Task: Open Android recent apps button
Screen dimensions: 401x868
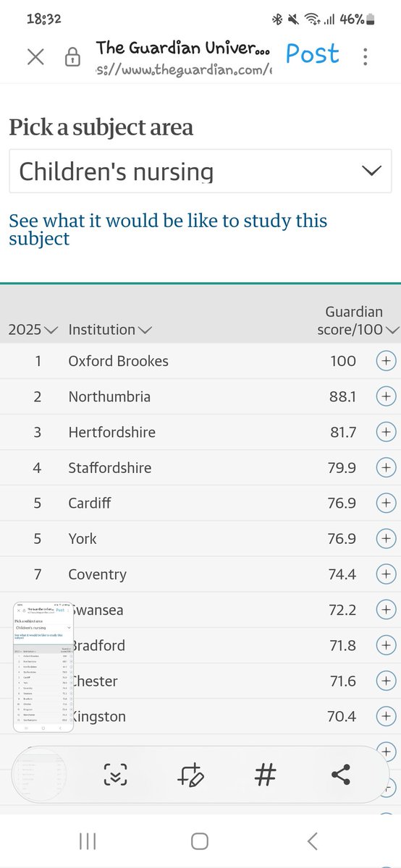Action: coord(88,841)
